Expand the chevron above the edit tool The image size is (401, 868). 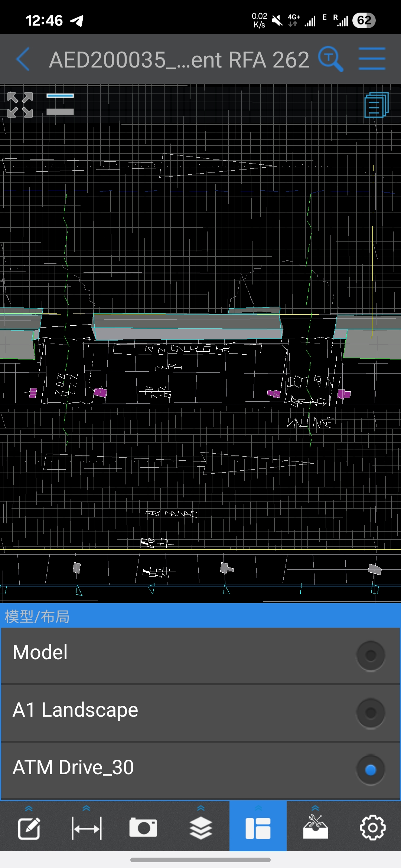(x=29, y=808)
